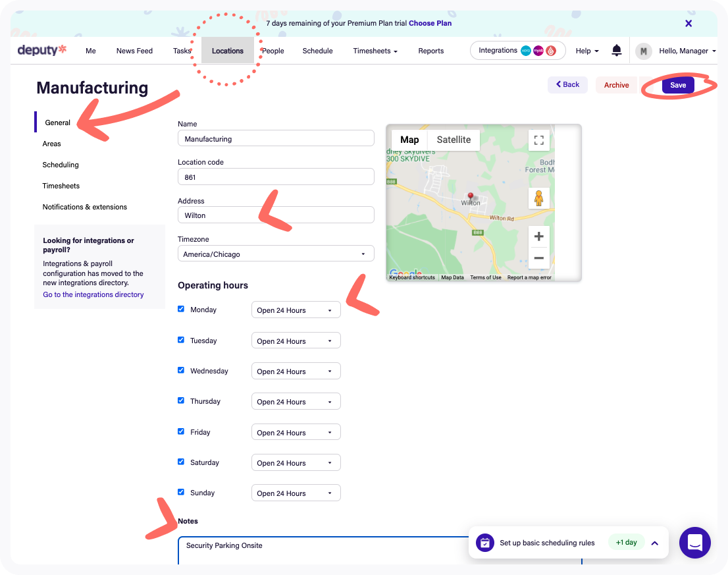Viewport: 728px width, 575px height.
Task: Switch map to Satellite view
Action: pos(454,140)
